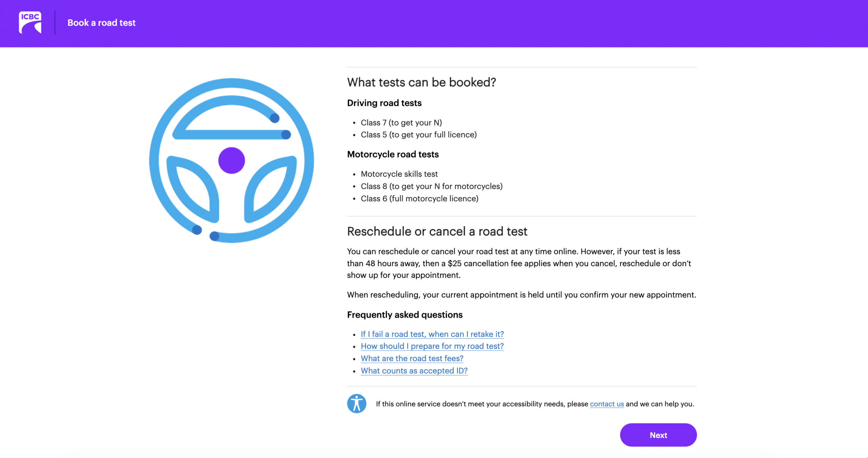Click the "Class 7 (to get your N)" item
The height and width of the screenshot is (458, 868).
[x=401, y=123]
